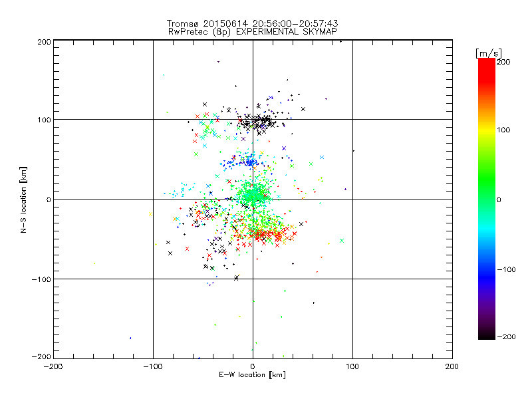
Task: Click the velocity color bar
Action: point(487,199)
